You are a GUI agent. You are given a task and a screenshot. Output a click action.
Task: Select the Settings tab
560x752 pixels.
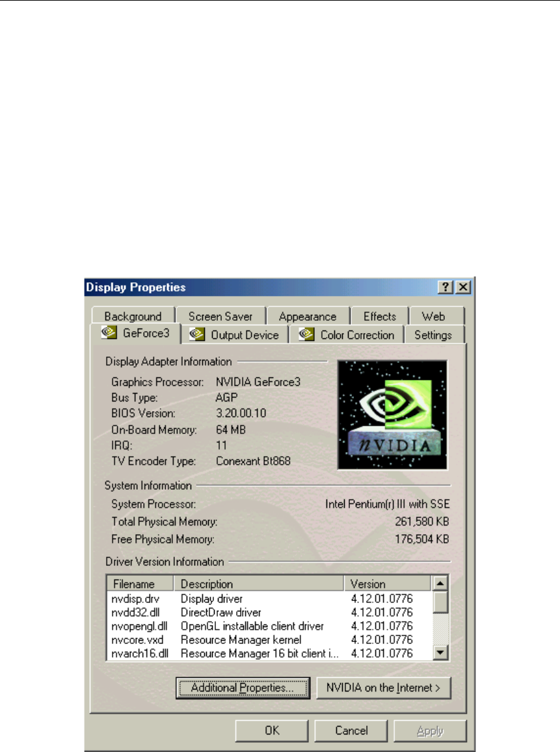pos(433,335)
